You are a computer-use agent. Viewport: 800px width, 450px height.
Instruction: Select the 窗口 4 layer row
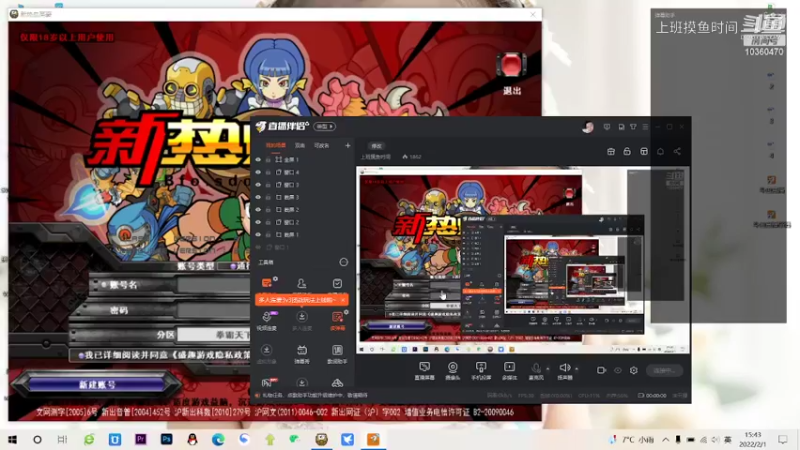[304, 172]
